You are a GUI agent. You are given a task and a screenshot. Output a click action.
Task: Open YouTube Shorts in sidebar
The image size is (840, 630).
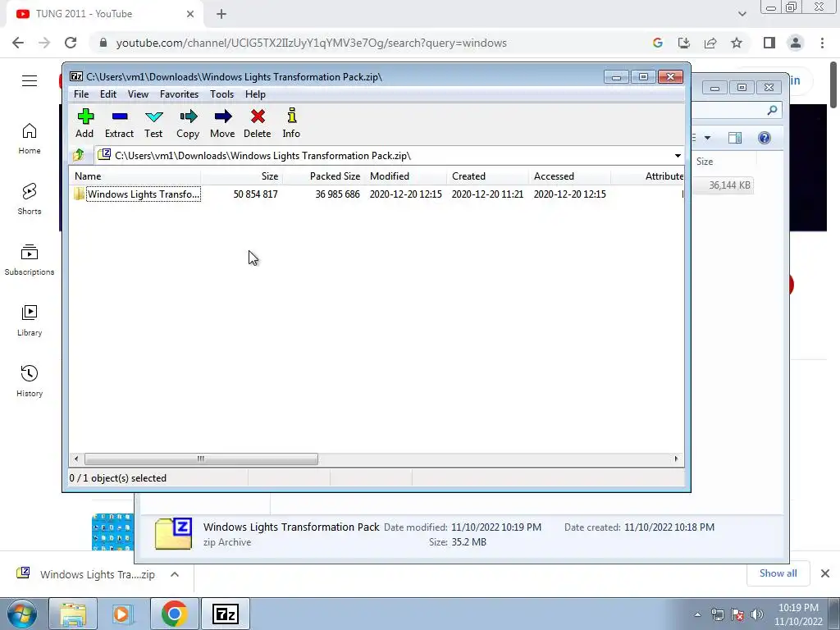[30, 199]
